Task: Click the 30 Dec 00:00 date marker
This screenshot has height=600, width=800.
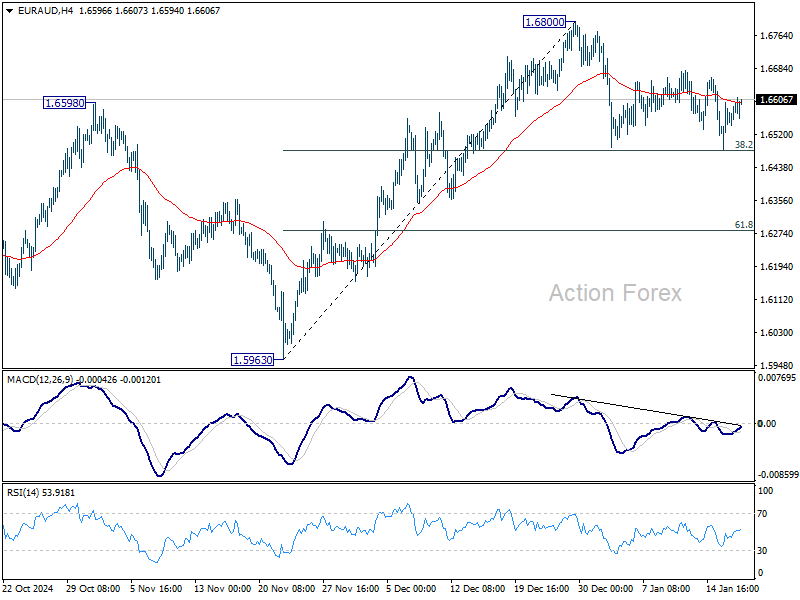Action: coord(606,588)
